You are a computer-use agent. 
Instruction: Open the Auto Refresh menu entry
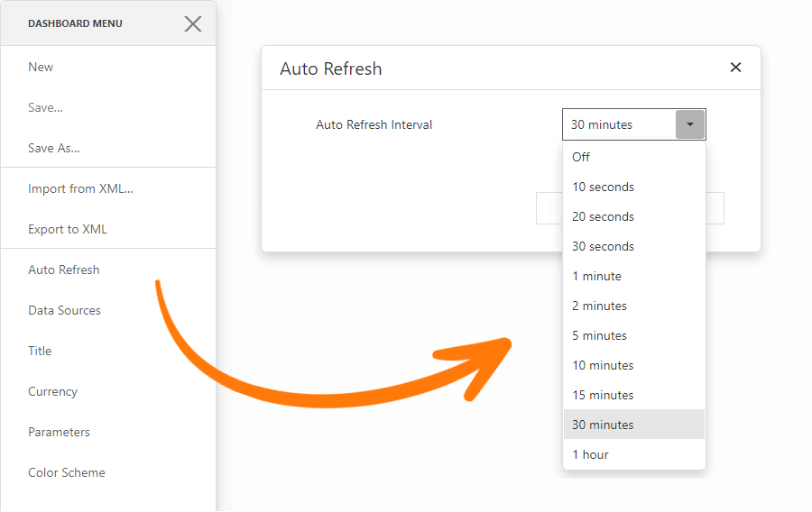point(64,270)
